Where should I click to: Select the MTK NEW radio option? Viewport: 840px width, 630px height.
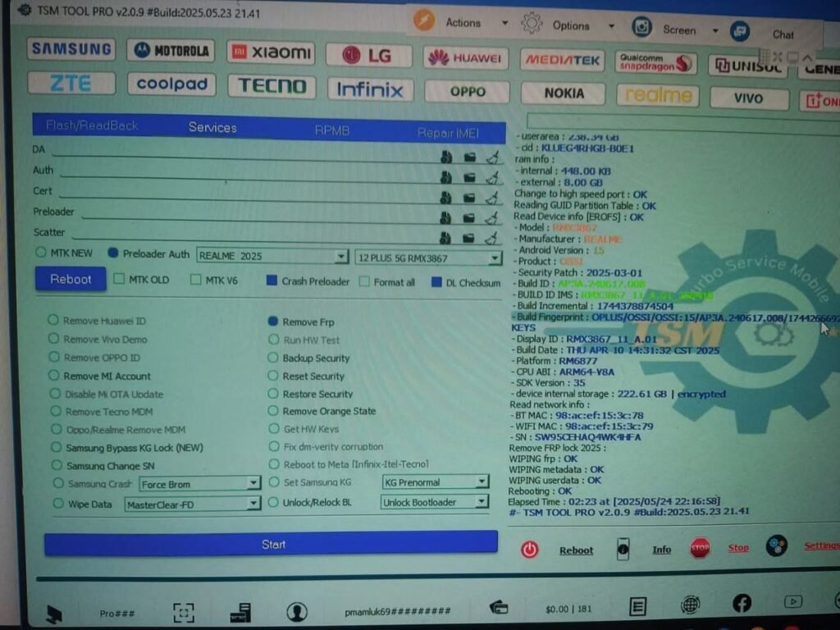click(x=63, y=253)
